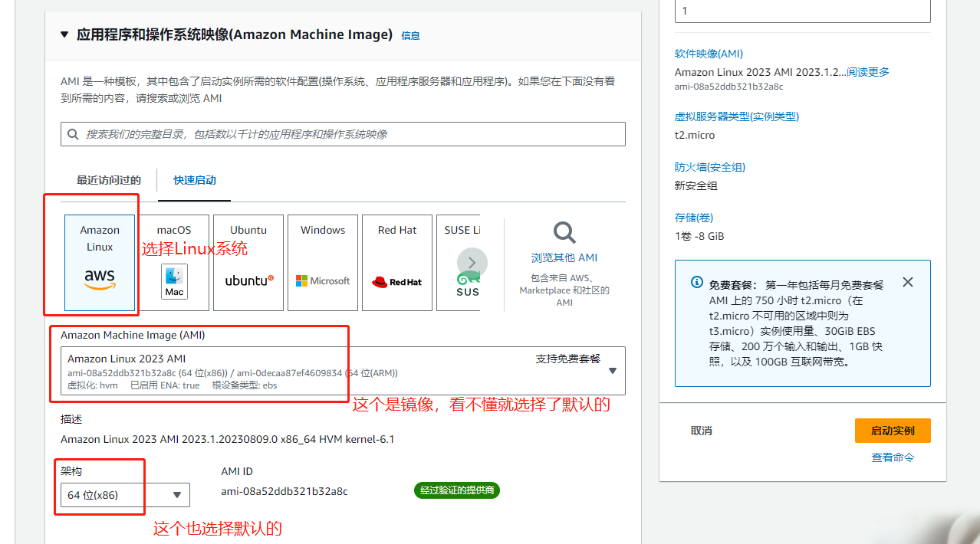The height and width of the screenshot is (544, 980).
Task: Switch to the 快速启动 tab
Action: click(x=193, y=181)
